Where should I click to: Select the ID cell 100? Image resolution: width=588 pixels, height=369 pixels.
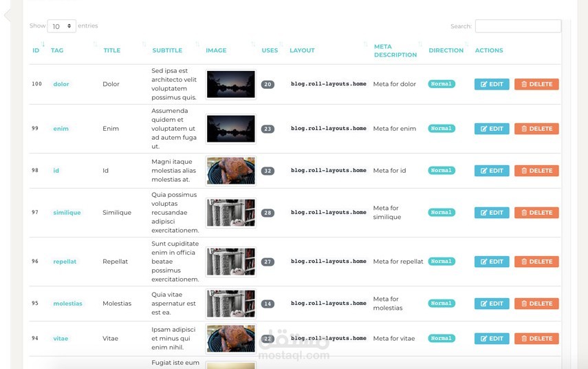tap(36, 84)
